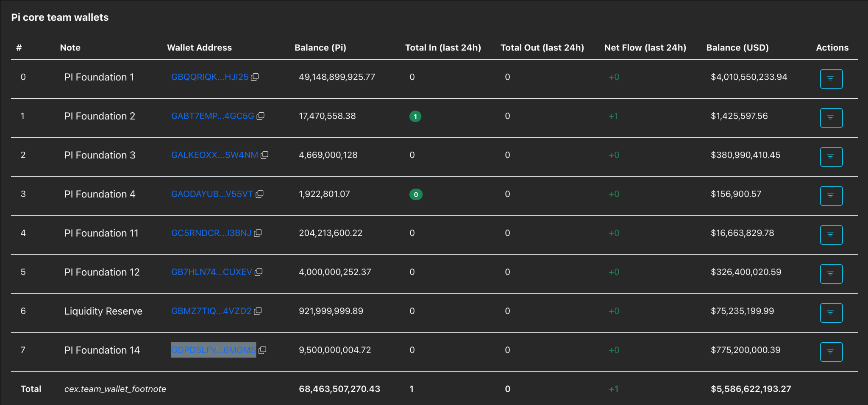This screenshot has width=868, height=405.
Task: Open filter action for PI Foundation 3
Action: pyautogui.click(x=831, y=157)
